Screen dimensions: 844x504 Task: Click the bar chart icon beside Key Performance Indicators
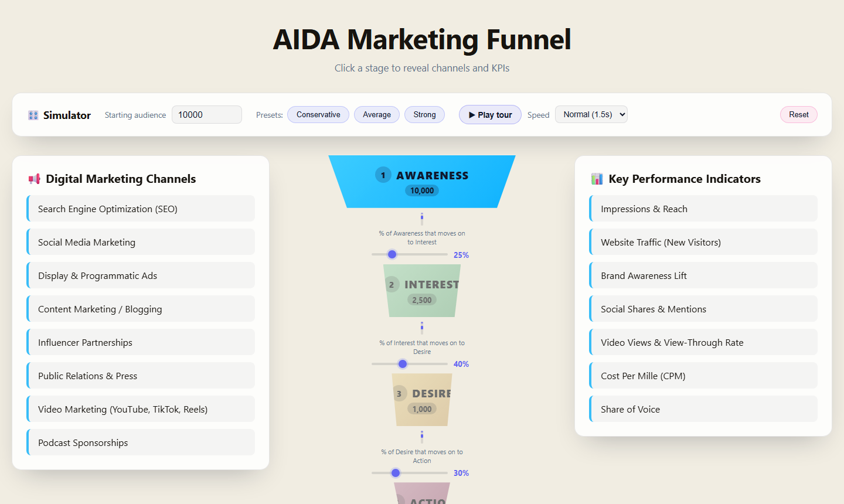[x=597, y=179]
